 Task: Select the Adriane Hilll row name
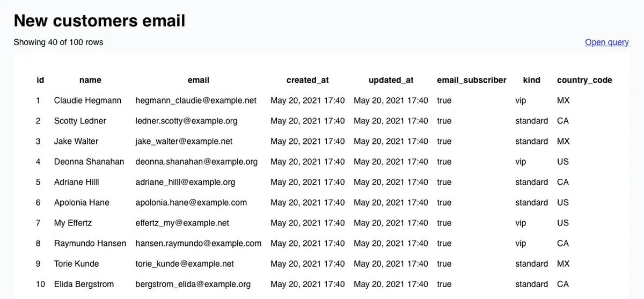click(77, 182)
